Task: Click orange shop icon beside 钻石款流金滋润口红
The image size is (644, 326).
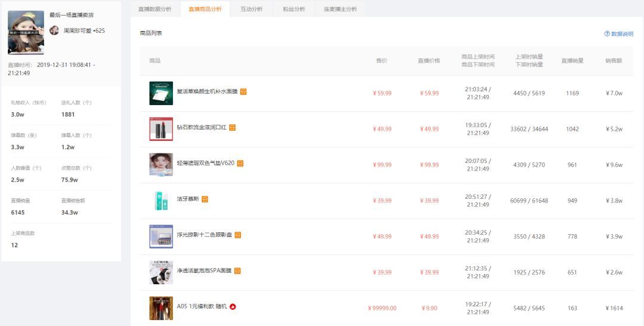Action: 233,127
